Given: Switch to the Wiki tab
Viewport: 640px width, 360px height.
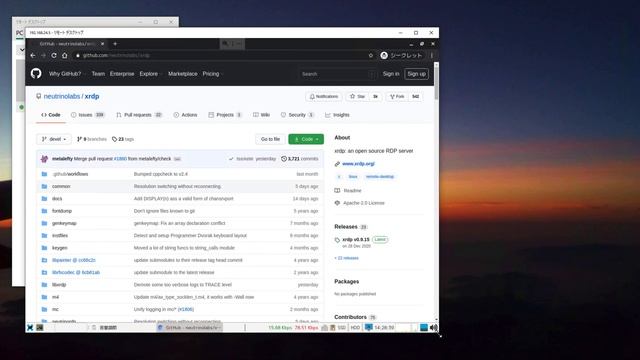Looking at the screenshot, I should tap(261, 115).
